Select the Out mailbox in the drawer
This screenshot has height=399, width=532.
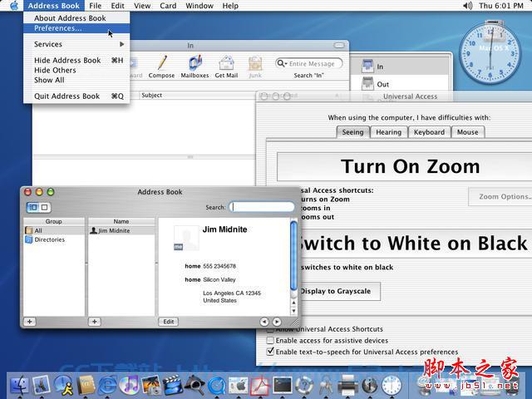(400, 84)
